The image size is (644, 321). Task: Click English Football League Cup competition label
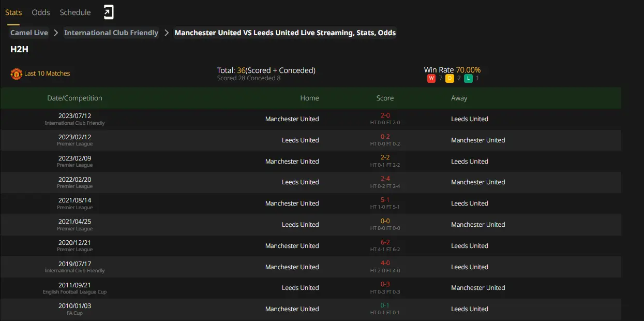pos(74,292)
